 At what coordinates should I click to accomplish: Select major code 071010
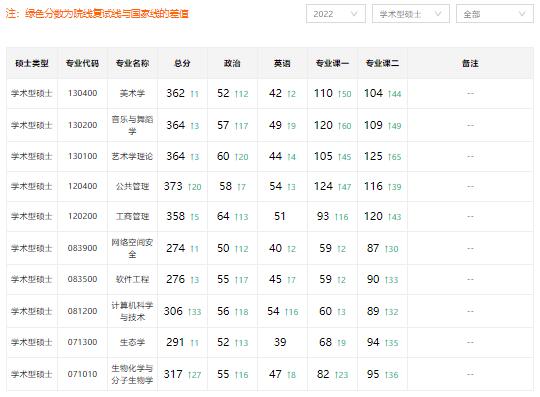coord(83,374)
